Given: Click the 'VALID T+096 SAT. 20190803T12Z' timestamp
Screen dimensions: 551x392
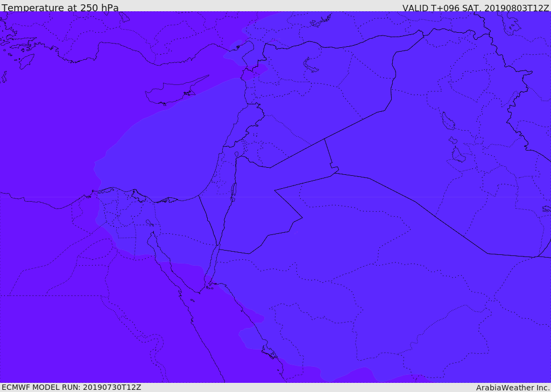Looking at the screenshot, I should pyautogui.click(x=476, y=8).
